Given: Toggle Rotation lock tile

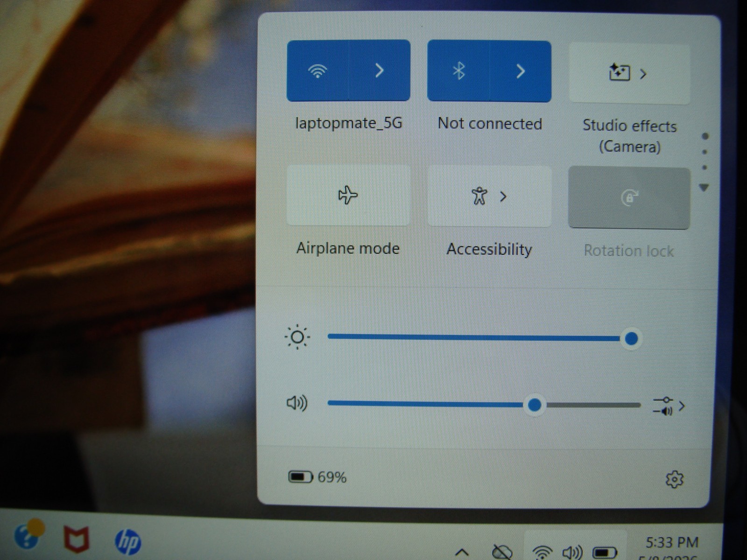Looking at the screenshot, I should click(629, 198).
